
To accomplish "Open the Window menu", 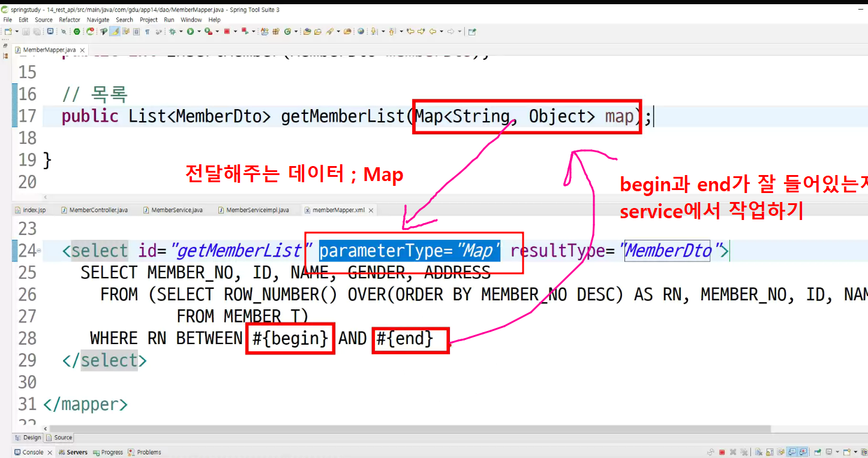I will [x=191, y=20].
